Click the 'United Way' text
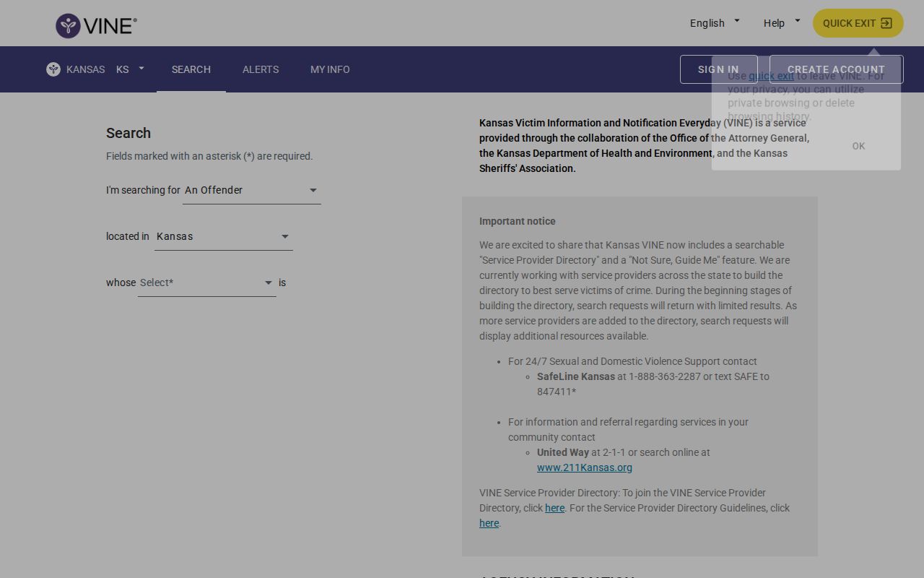The width and height of the screenshot is (924, 578). (x=563, y=452)
